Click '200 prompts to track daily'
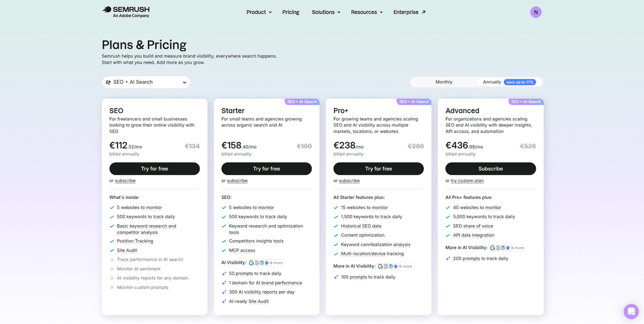 point(481,259)
